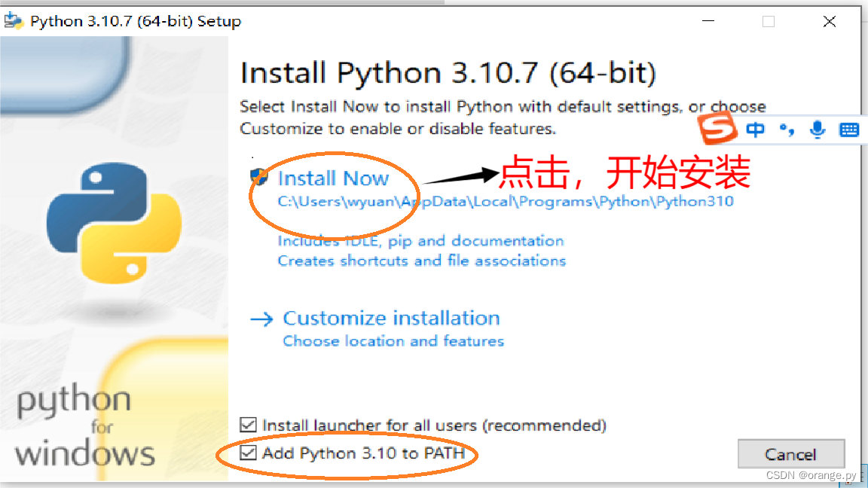Screen dimensions: 868x488
Task: Uncheck Add Python 3.10 to PATH
Action: tap(249, 453)
